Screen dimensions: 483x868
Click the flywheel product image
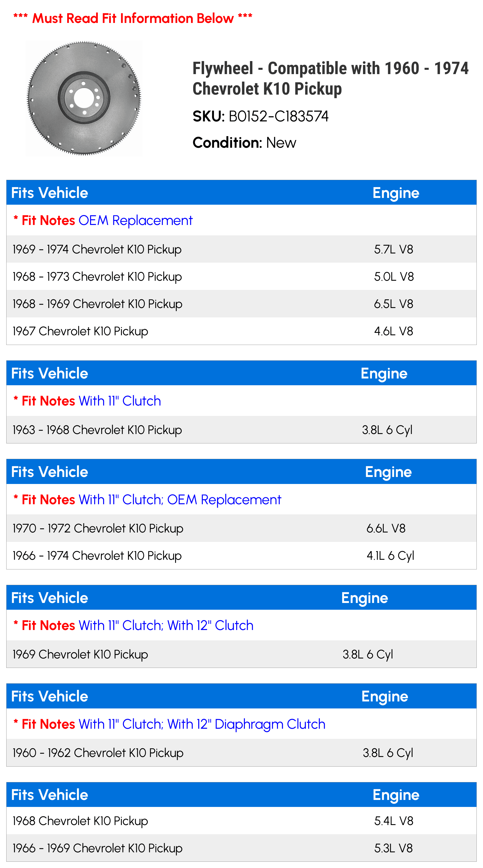(84, 98)
